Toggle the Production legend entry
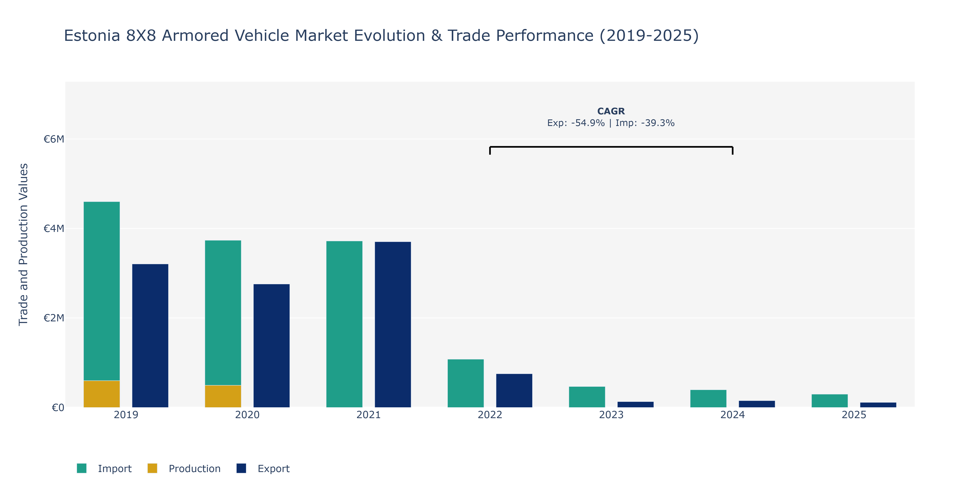Screen dimensions: 980x490 (x=184, y=468)
